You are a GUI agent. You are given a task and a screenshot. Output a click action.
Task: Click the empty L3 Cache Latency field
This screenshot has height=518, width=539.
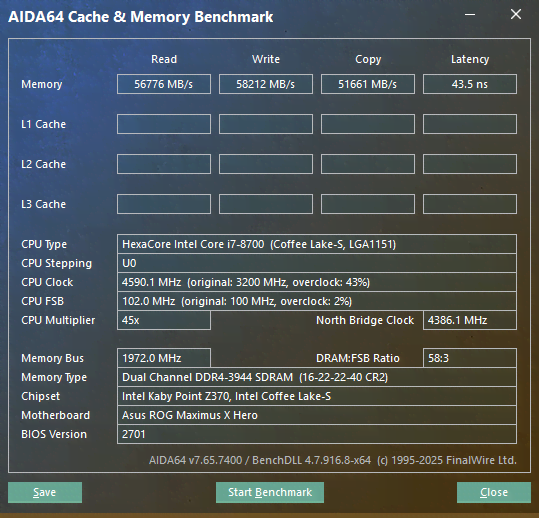(x=470, y=204)
